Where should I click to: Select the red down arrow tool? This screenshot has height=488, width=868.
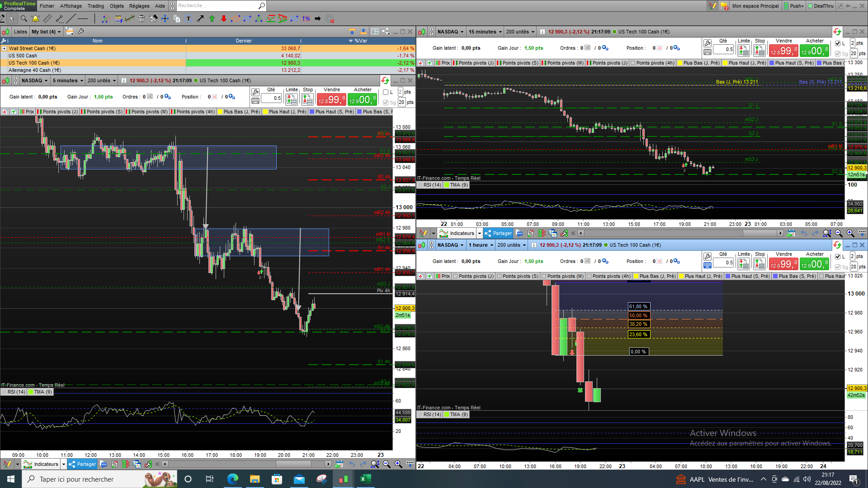pyautogui.click(x=224, y=19)
